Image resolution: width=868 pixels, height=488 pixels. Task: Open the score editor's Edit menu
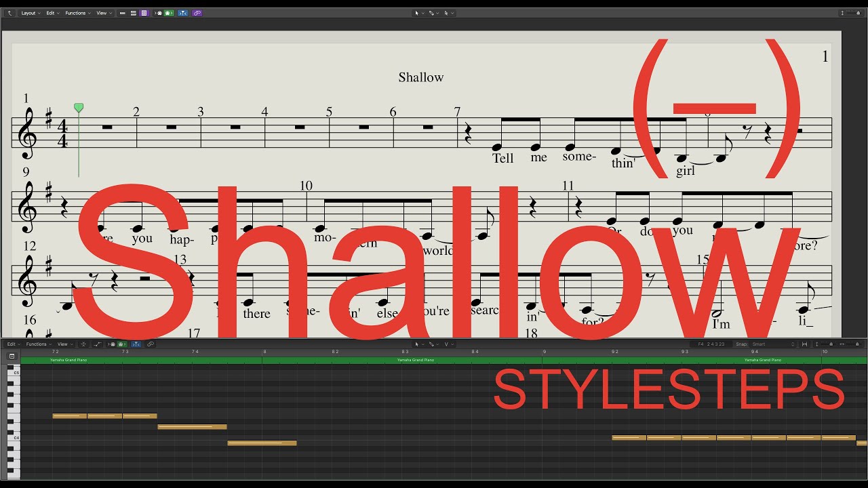click(x=52, y=13)
